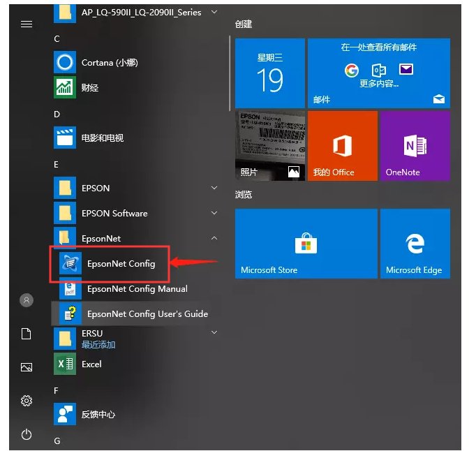Open the Microsoft Store tile
Image resolution: width=476 pixels, height=451 pixels.
[x=306, y=243]
